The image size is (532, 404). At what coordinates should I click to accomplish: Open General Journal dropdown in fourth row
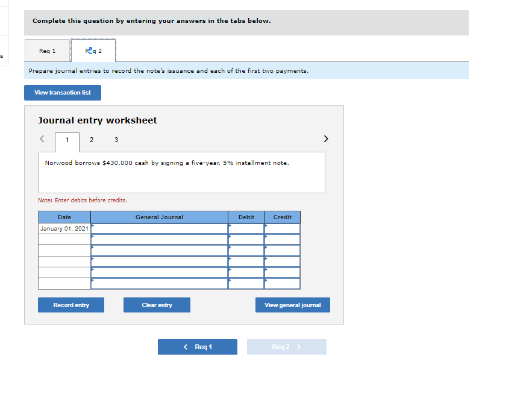(x=160, y=261)
